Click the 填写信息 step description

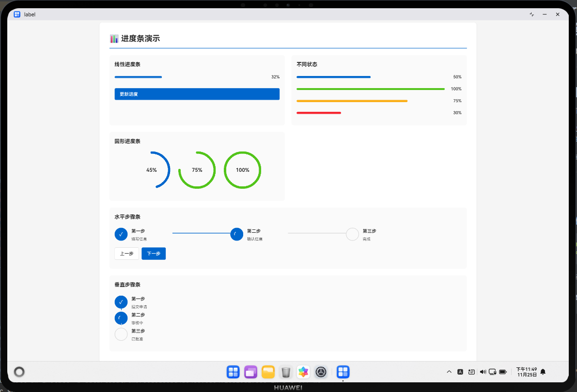click(x=139, y=239)
